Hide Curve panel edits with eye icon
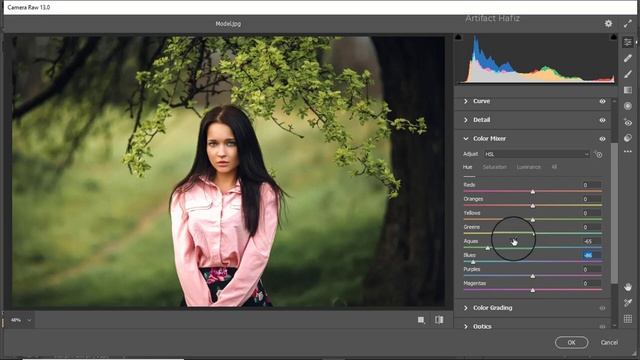This screenshot has width=640, height=360. point(602,101)
